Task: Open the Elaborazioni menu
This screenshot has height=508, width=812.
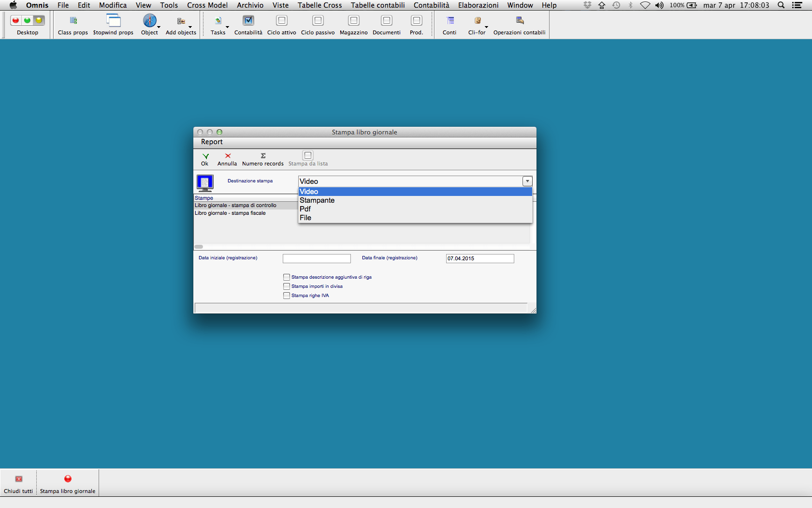Action: (478, 5)
